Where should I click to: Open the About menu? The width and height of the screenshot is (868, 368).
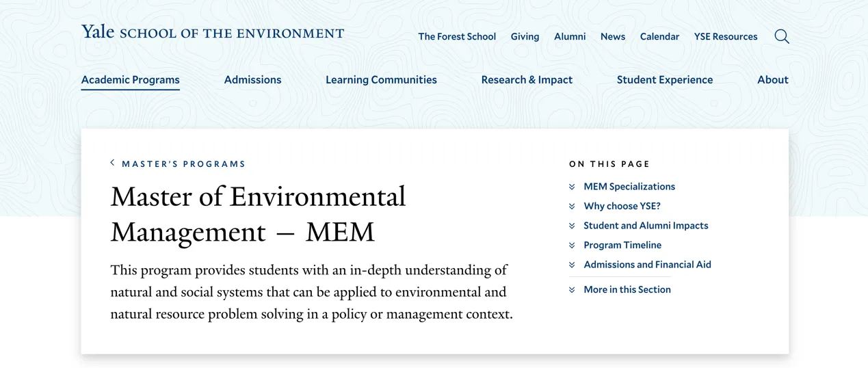[x=772, y=80]
